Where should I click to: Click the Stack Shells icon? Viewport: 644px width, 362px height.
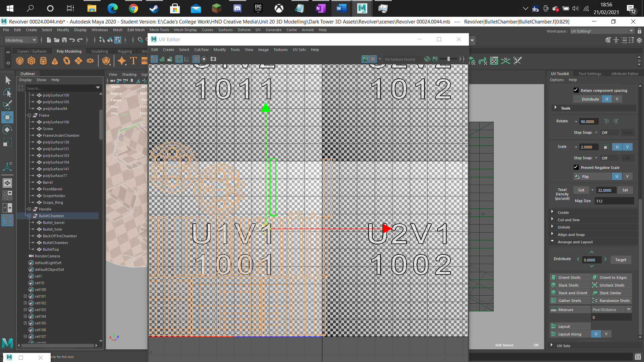point(553,285)
